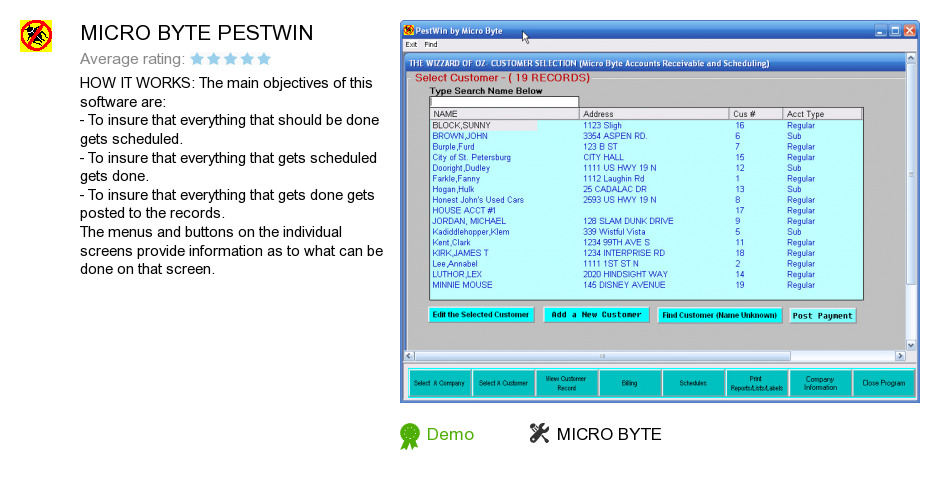Click the fifth rating star
Screen dimensions: 940x480
(264, 59)
